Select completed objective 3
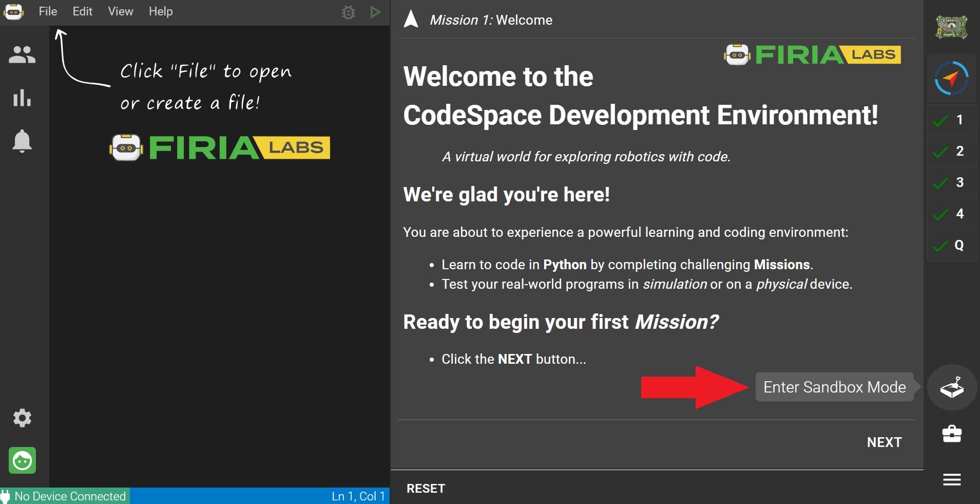 (x=951, y=183)
